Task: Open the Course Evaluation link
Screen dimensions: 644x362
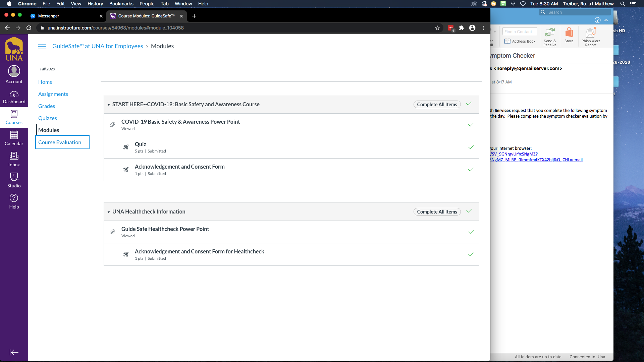Action: pos(60,142)
